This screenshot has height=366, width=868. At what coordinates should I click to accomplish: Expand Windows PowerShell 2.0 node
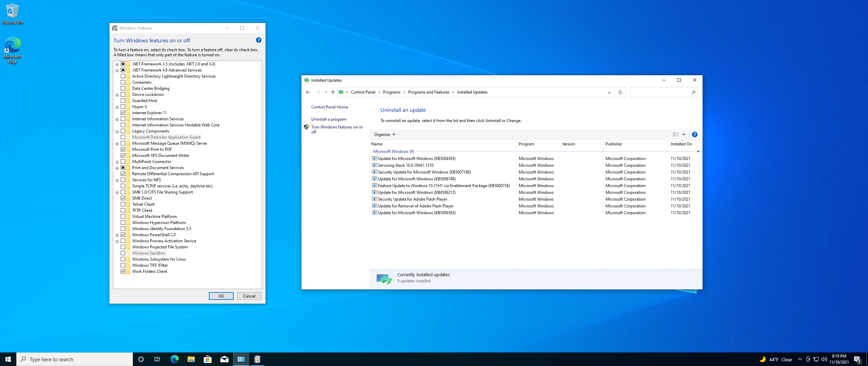[117, 235]
